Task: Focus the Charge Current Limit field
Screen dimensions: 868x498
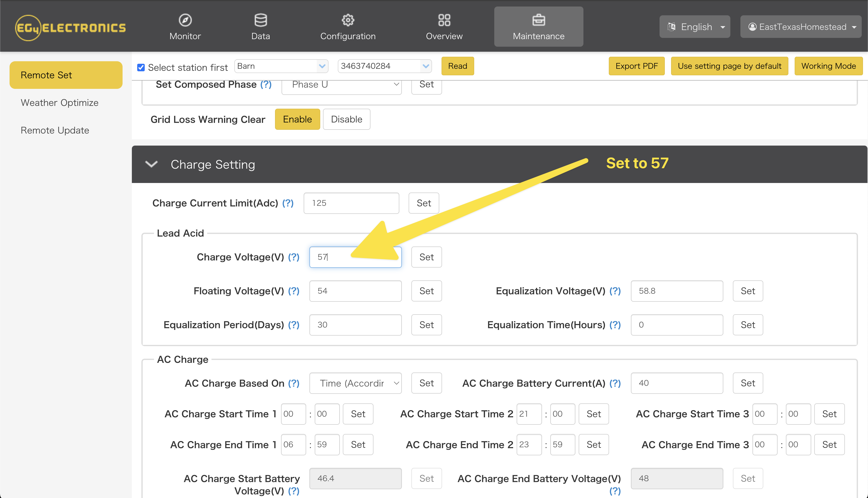Action: 351,203
